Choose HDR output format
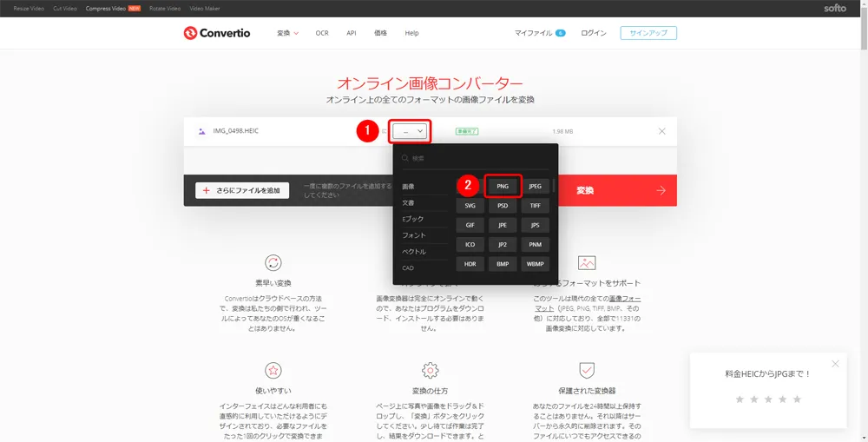This screenshot has width=868, height=442. (470, 264)
